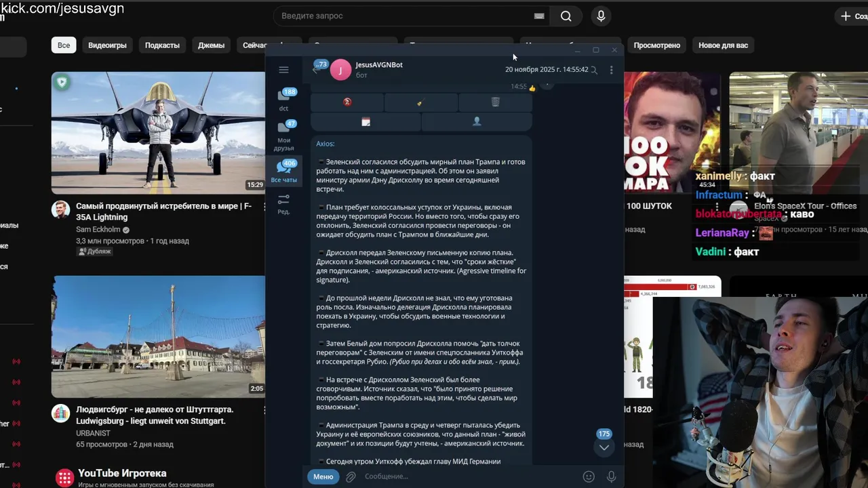Edit folders via Ред. icon
Viewport: 868px width, 488px height.
284,203
